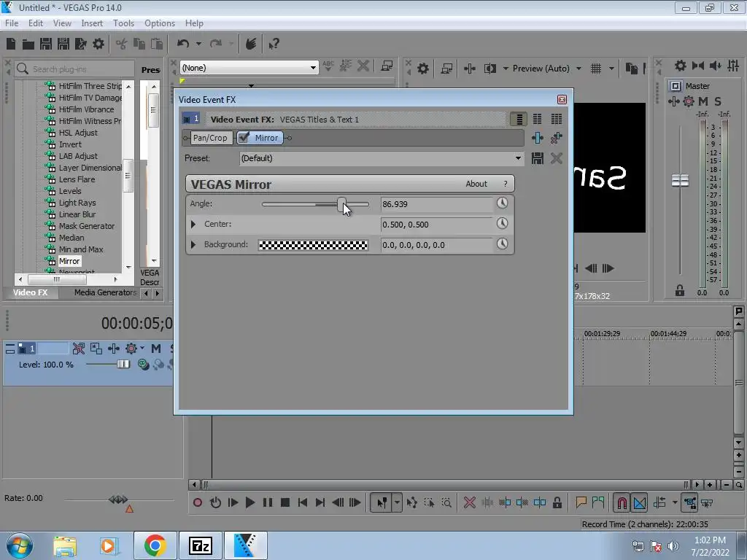
Task: Toggle Mute on video track 1
Action: click(156, 349)
